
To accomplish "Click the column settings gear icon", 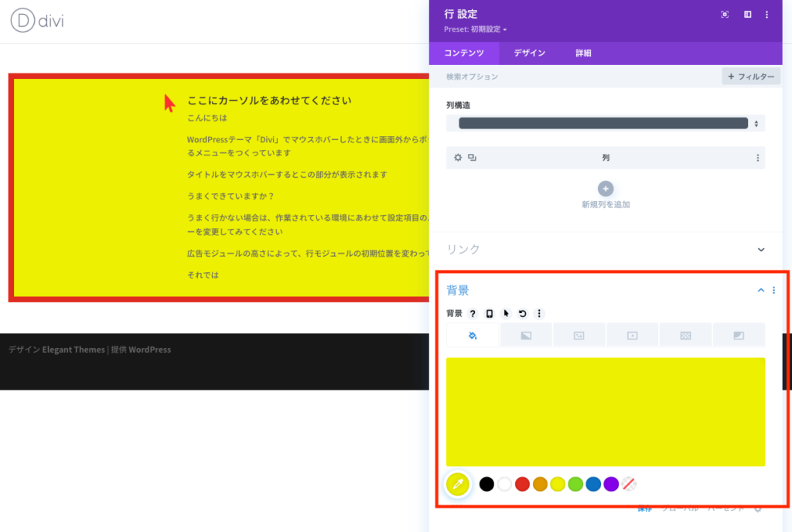I will pos(458,158).
